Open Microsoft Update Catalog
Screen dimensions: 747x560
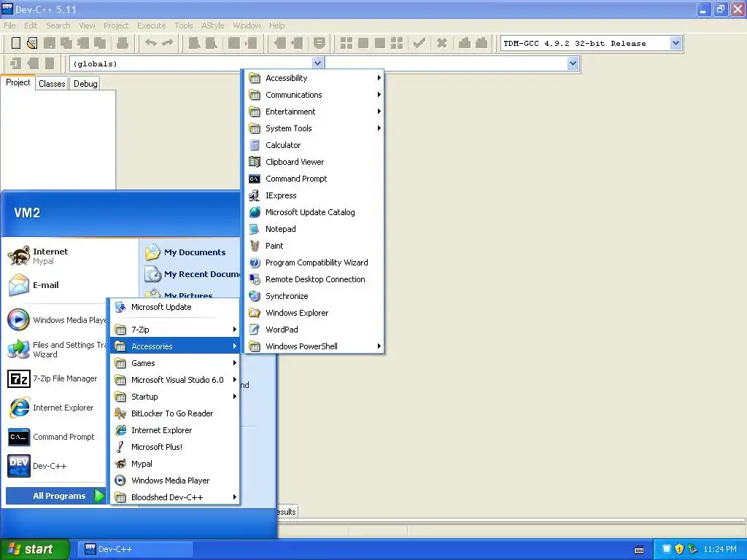[x=314, y=212]
